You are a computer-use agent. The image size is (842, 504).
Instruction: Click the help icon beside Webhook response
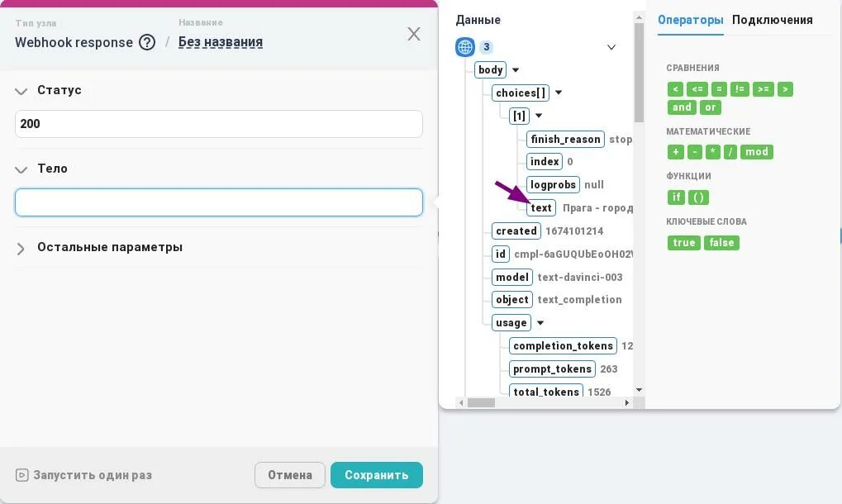coord(147,42)
